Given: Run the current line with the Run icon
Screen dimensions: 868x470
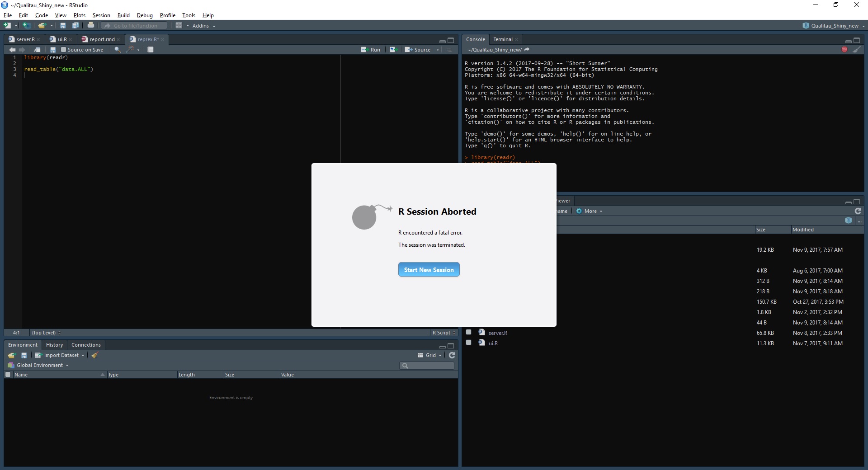Looking at the screenshot, I should [x=371, y=50].
